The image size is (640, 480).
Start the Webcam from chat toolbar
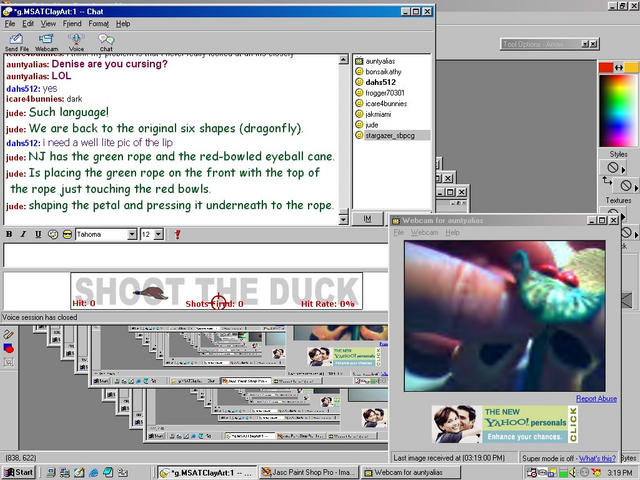coord(47,42)
